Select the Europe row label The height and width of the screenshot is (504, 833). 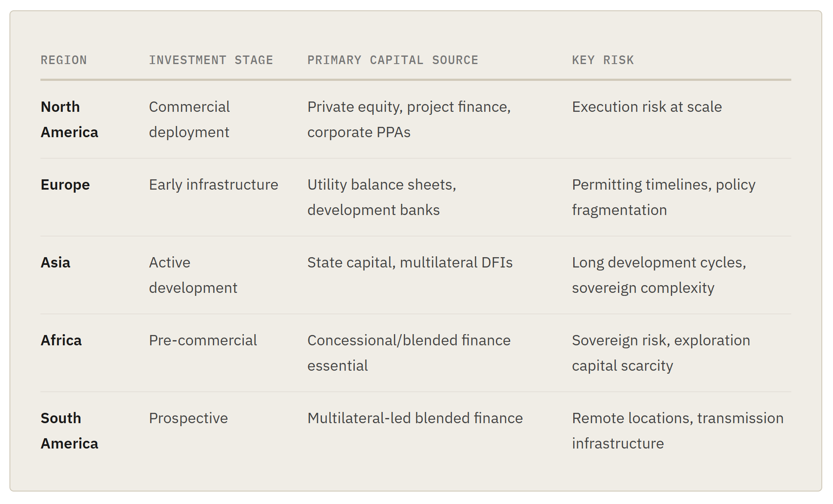click(65, 184)
